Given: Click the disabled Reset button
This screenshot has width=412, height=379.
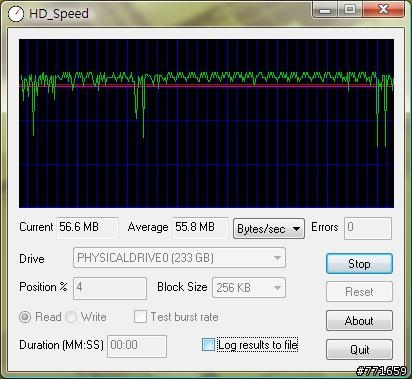Looking at the screenshot, I should pyautogui.click(x=359, y=292).
